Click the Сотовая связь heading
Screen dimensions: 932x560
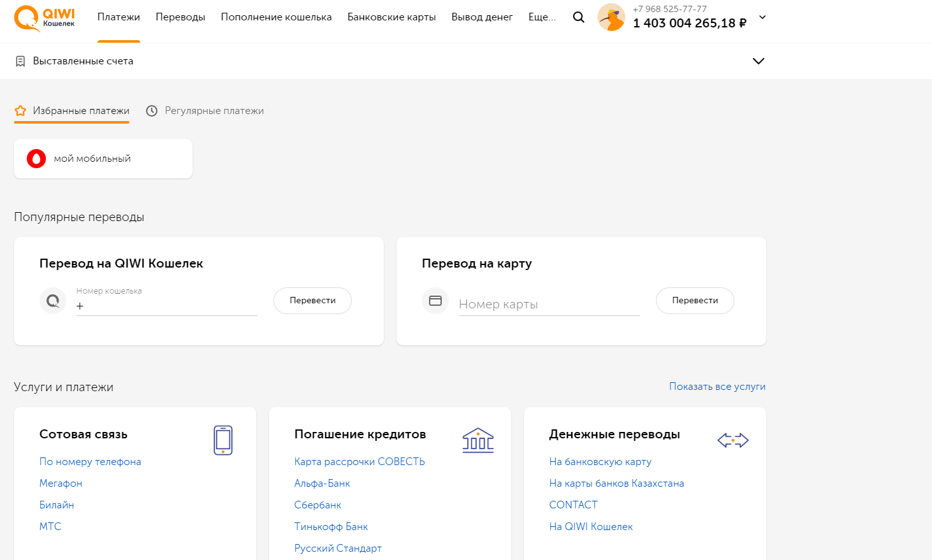[x=84, y=434]
